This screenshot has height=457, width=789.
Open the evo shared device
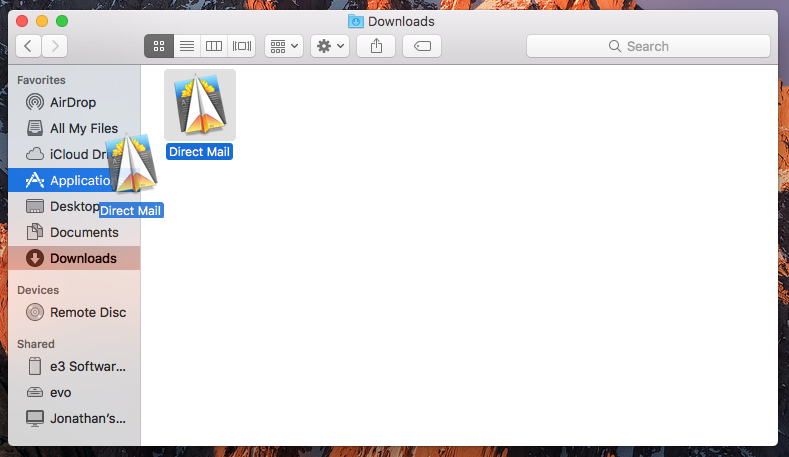click(x=74, y=392)
